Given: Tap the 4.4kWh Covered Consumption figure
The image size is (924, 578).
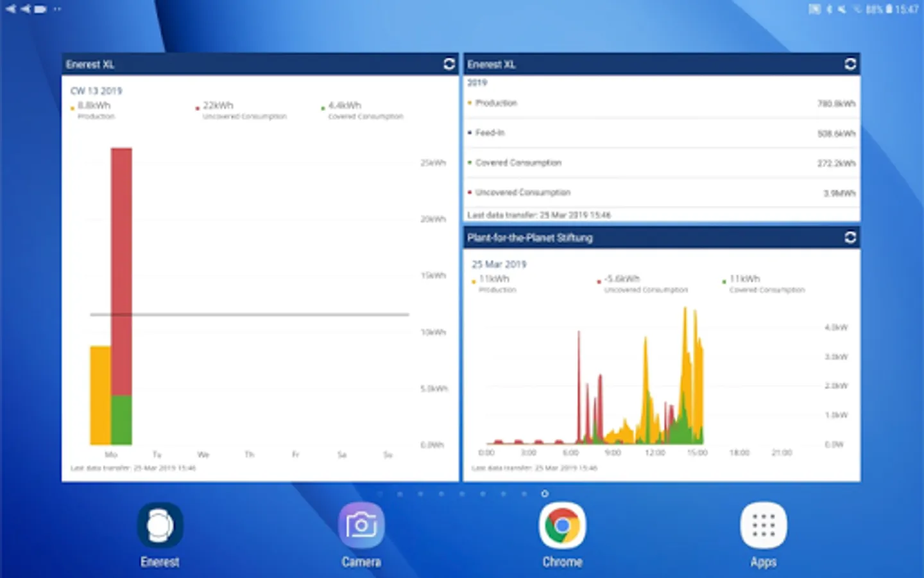Looking at the screenshot, I should point(345,105).
